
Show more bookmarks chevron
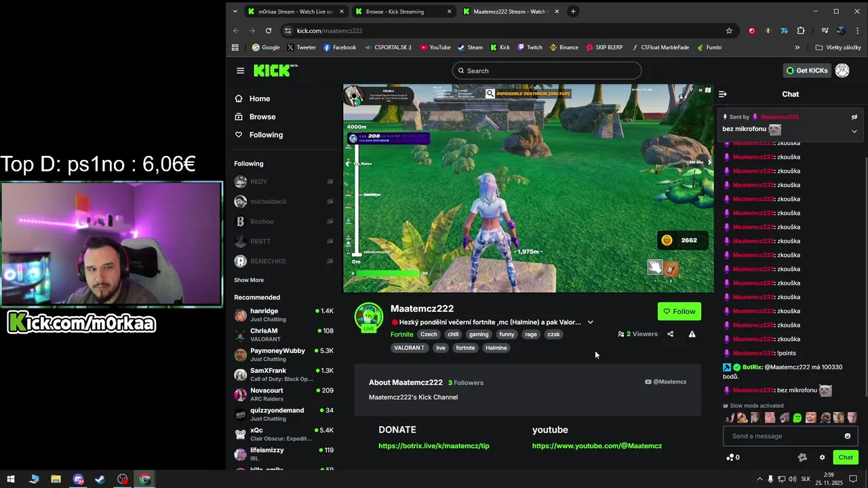797,47
